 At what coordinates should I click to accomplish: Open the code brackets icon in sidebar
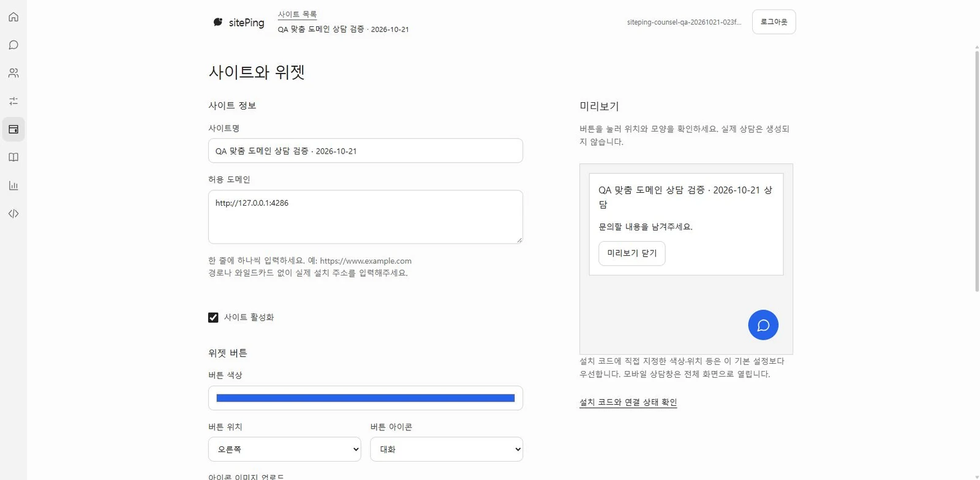(13, 214)
